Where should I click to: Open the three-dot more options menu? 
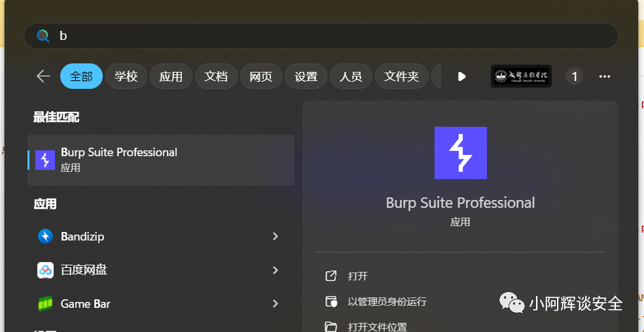coord(605,76)
